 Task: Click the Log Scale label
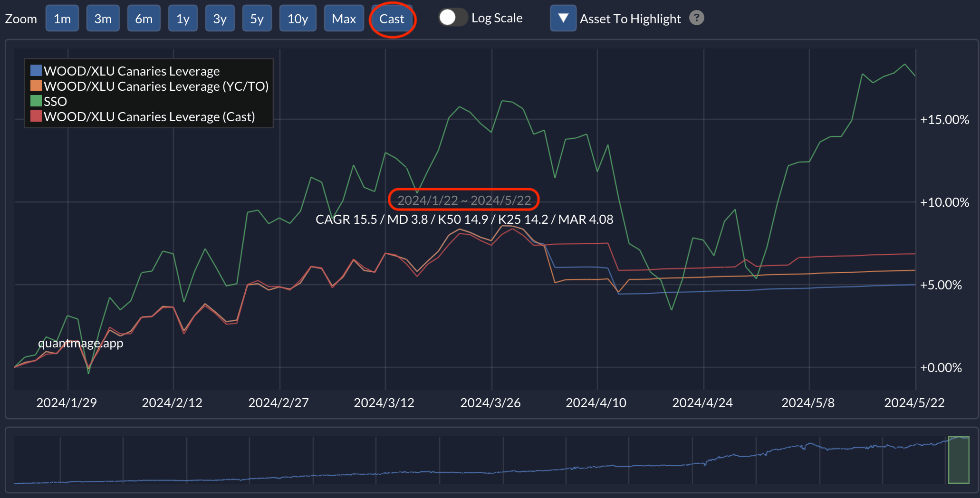[497, 18]
